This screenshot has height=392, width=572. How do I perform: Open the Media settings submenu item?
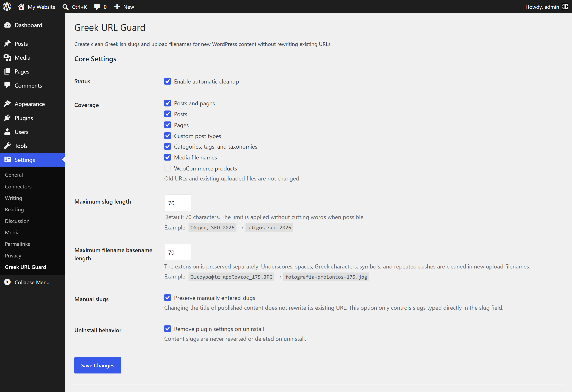(12, 232)
